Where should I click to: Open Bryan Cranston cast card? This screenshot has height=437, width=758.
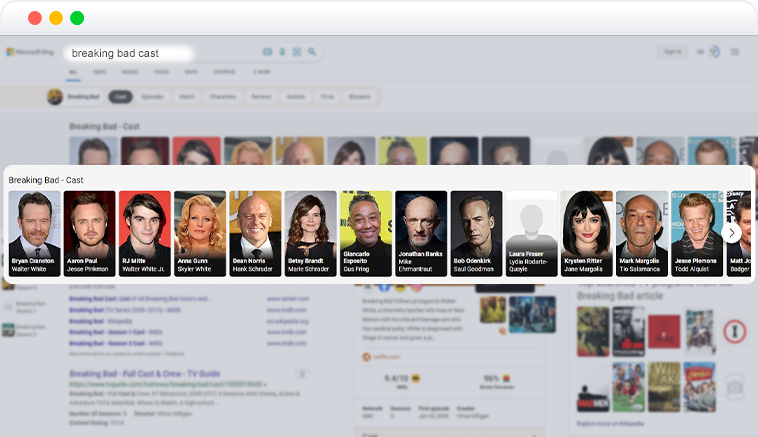click(x=35, y=233)
